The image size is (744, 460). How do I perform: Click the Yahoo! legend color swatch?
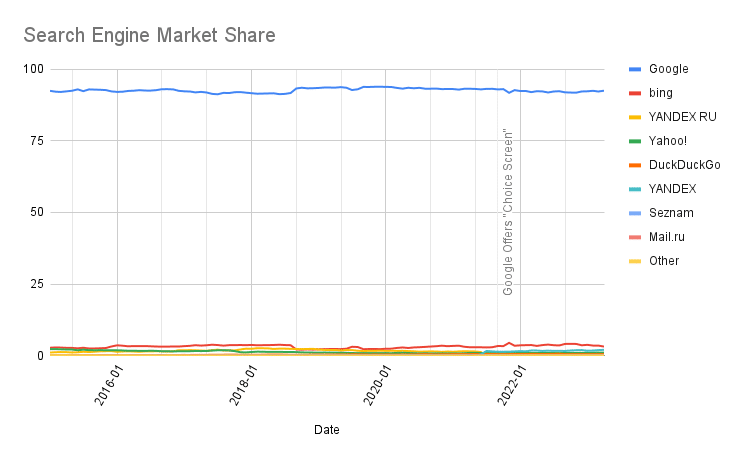tap(633, 141)
